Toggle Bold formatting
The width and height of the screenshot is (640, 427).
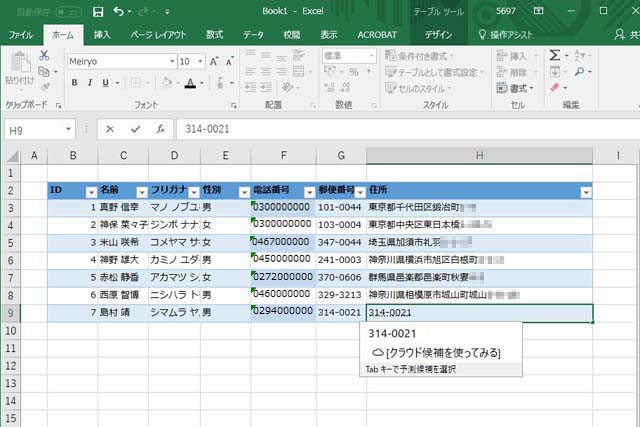(75, 83)
